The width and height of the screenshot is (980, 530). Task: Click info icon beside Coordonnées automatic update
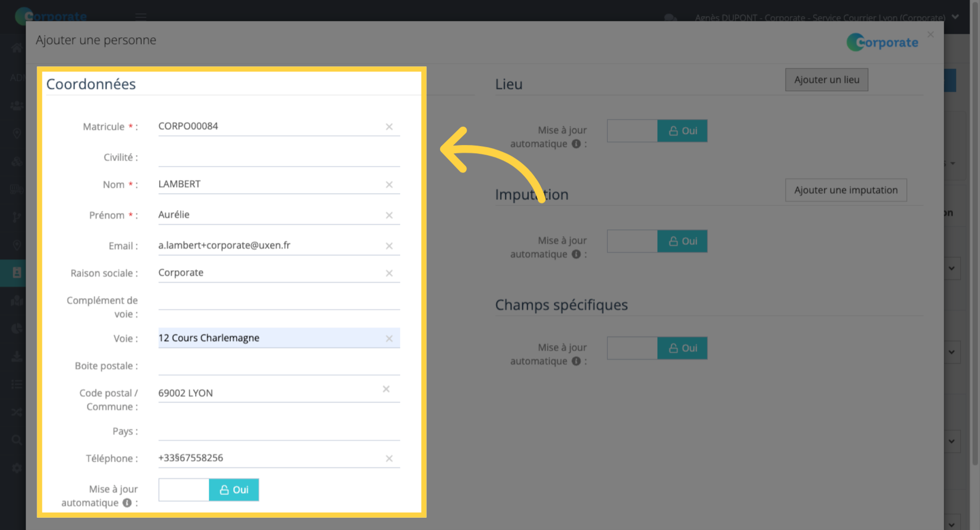tap(127, 503)
